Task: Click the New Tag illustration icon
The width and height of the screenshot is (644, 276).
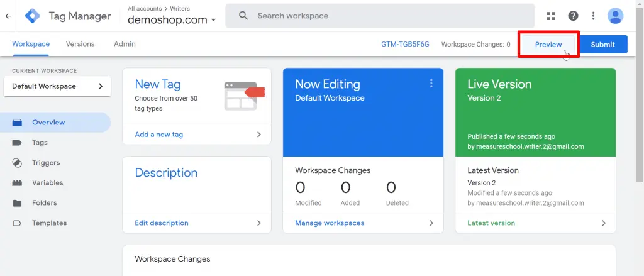Action: click(244, 96)
